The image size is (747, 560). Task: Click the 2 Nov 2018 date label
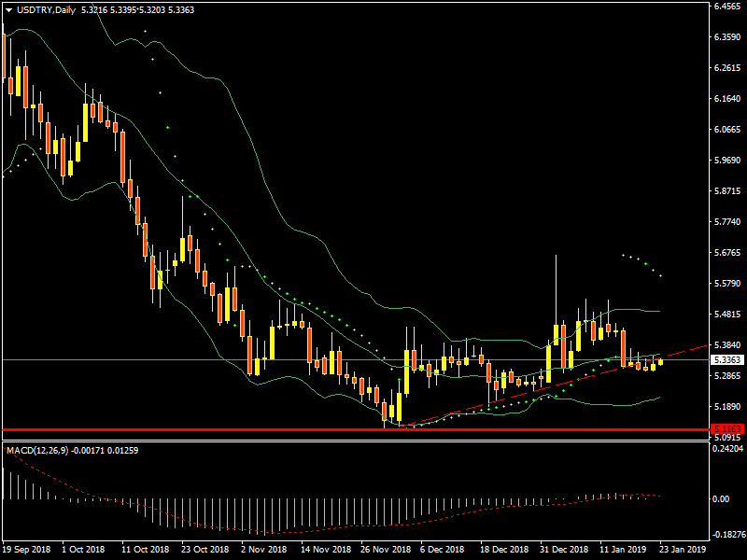pos(263,551)
